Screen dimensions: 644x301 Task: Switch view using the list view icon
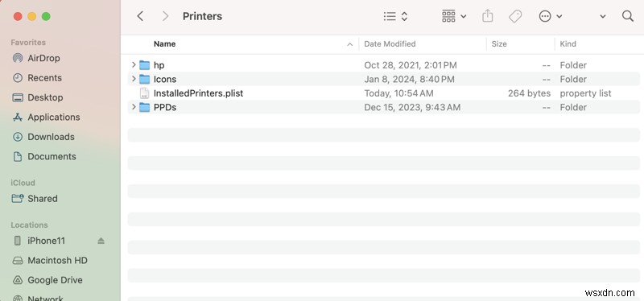pyautogui.click(x=390, y=16)
